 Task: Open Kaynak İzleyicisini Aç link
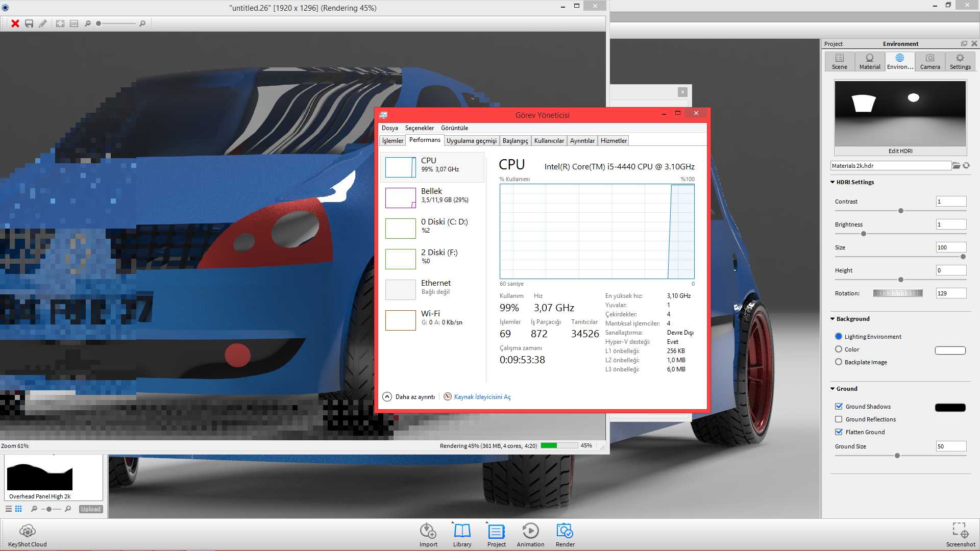click(x=482, y=397)
